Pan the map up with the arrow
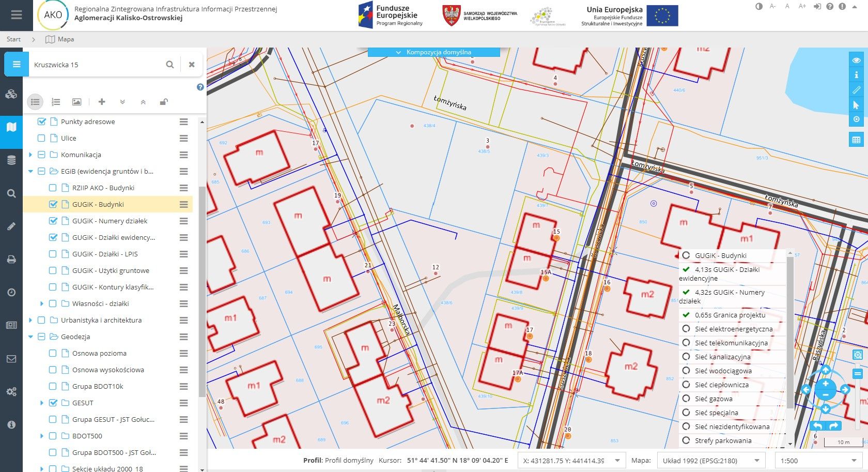 [x=825, y=370]
